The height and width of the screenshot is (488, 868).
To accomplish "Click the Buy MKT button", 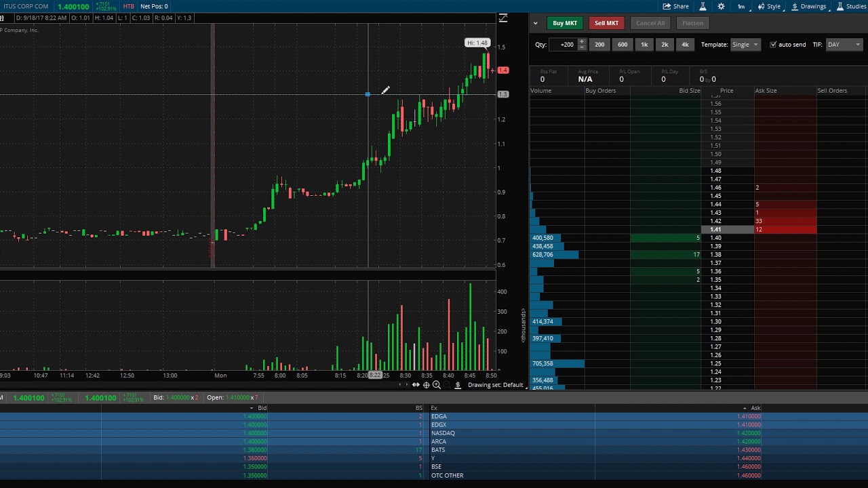I will [564, 23].
